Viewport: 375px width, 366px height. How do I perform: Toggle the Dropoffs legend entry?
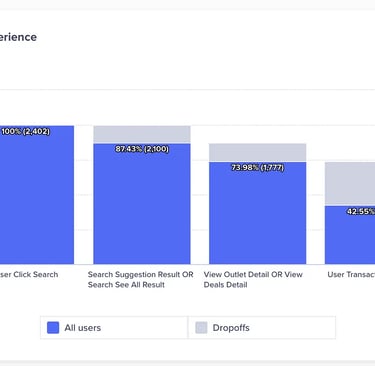(x=262, y=328)
